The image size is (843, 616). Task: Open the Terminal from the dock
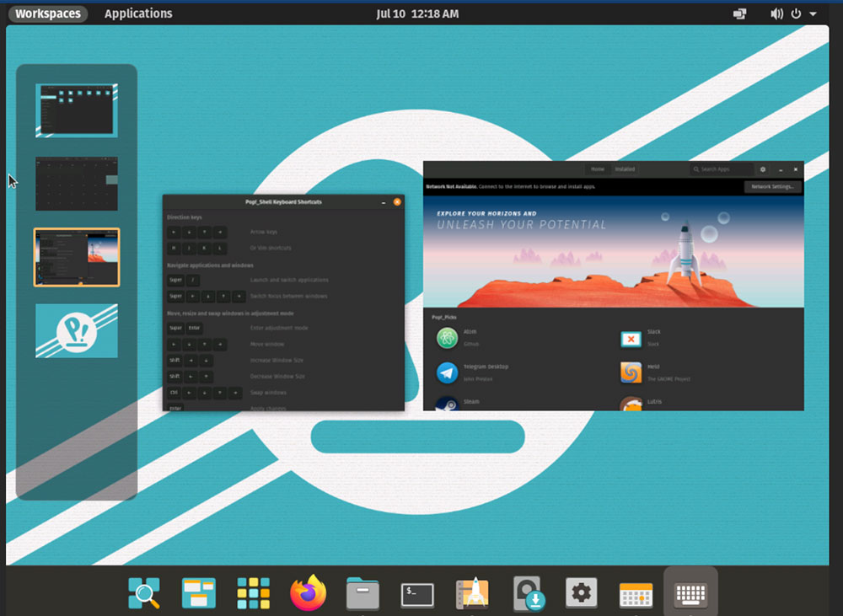pyautogui.click(x=417, y=592)
